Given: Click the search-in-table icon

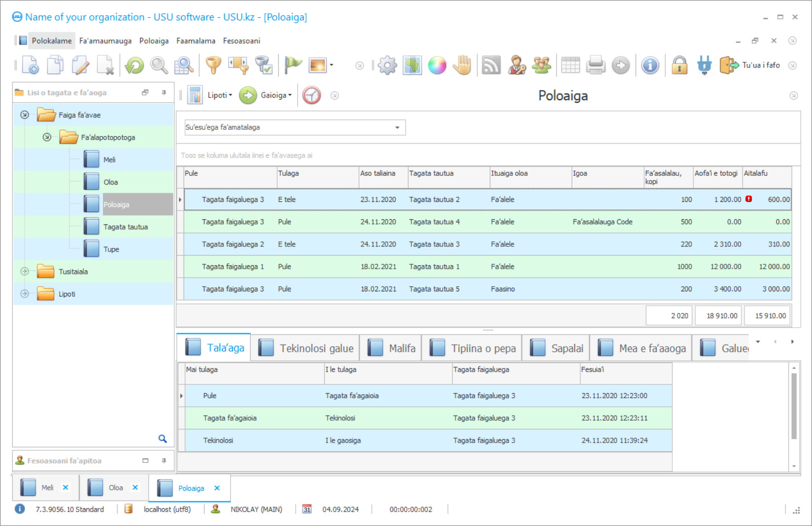Looking at the screenshot, I should pos(184,65).
